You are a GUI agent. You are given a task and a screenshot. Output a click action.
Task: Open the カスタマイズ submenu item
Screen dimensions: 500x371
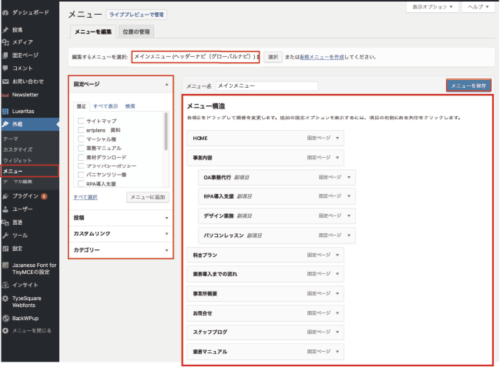18,150
